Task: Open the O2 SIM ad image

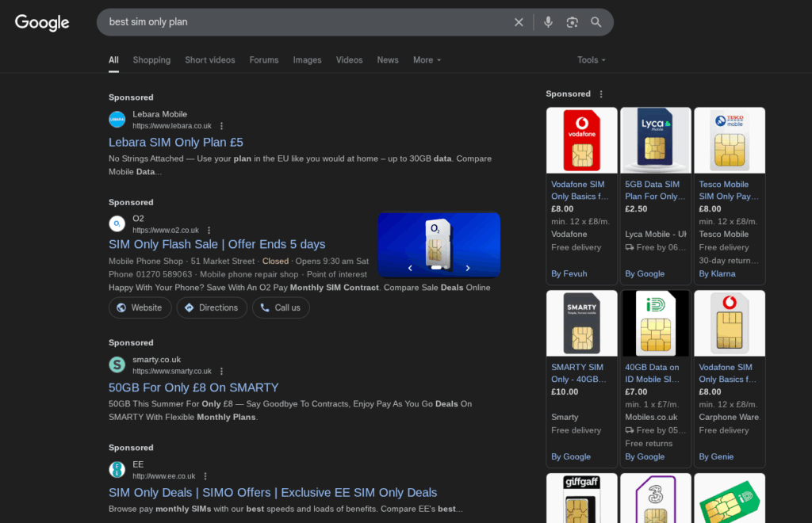Action: pyautogui.click(x=439, y=245)
